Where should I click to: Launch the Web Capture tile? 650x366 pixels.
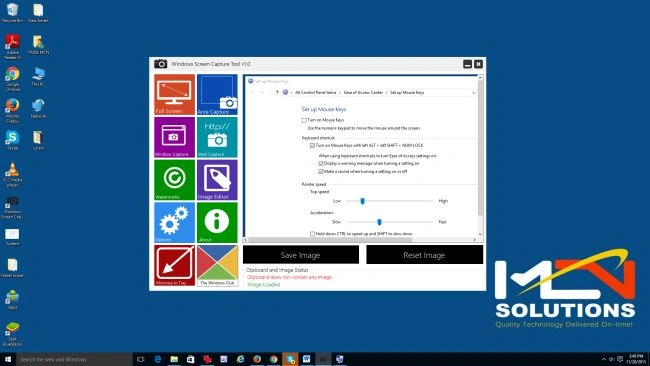(217, 137)
